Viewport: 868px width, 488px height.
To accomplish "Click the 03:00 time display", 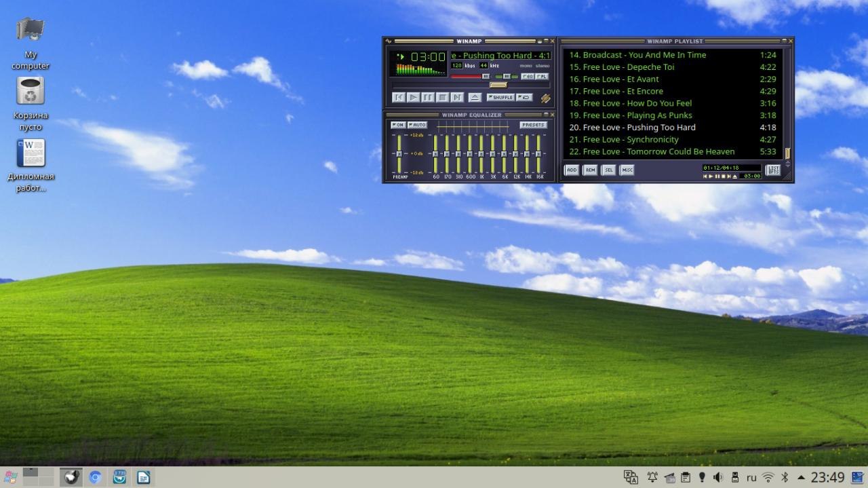I will (428, 57).
